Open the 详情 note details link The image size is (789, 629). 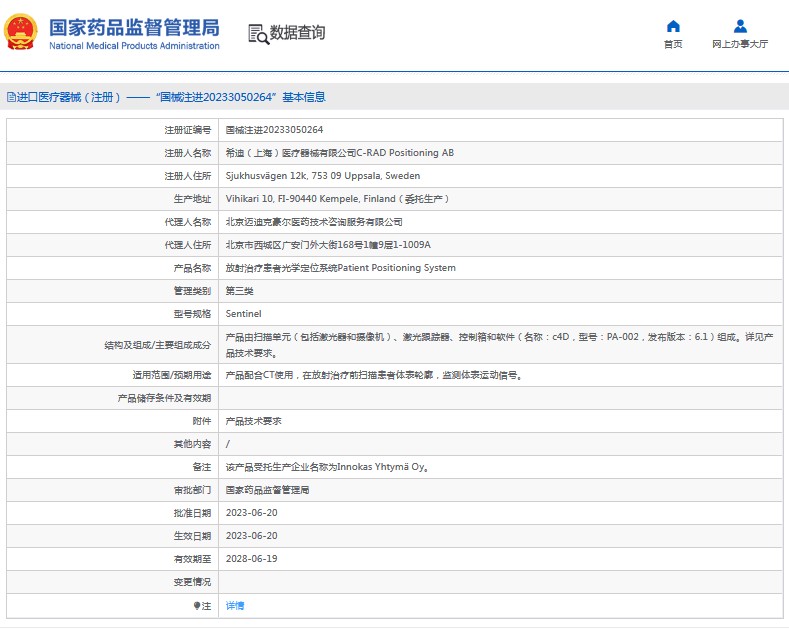[234, 606]
